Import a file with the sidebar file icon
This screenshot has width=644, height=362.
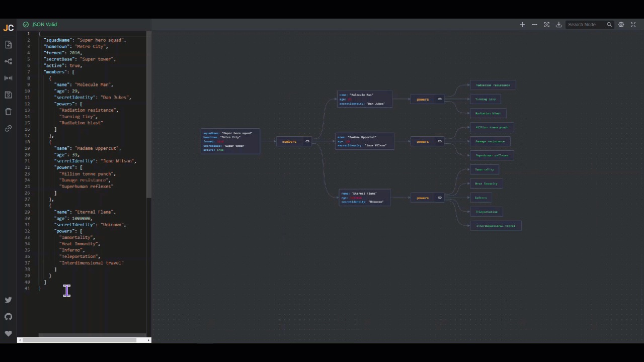tap(8, 45)
